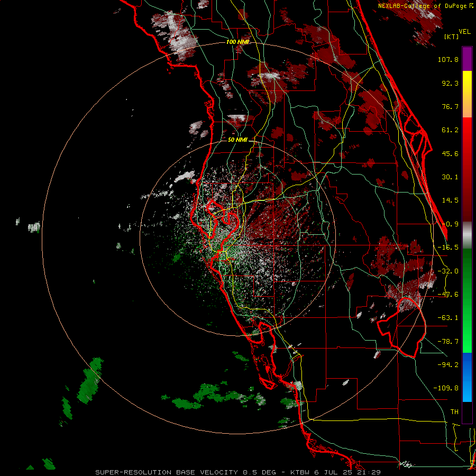
Task: Select the 92.3 velocity scale value
Action: click(450, 83)
